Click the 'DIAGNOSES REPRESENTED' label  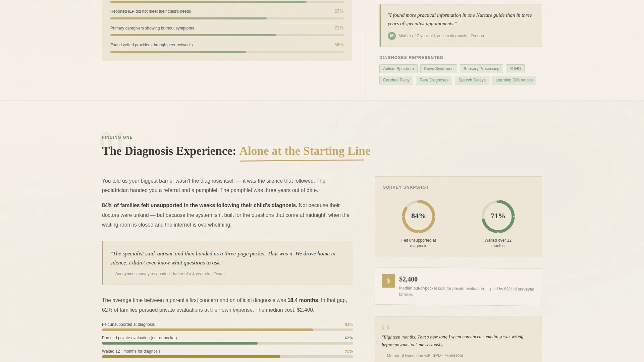click(x=411, y=58)
